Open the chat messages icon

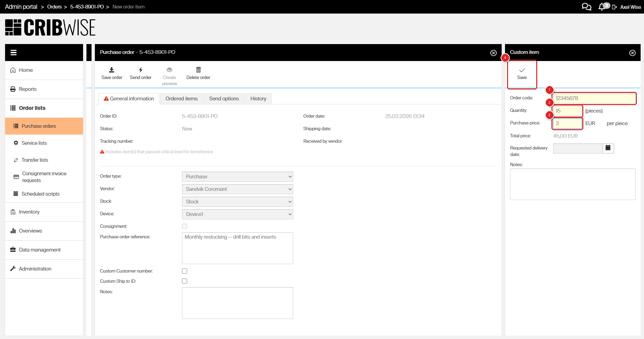point(586,7)
